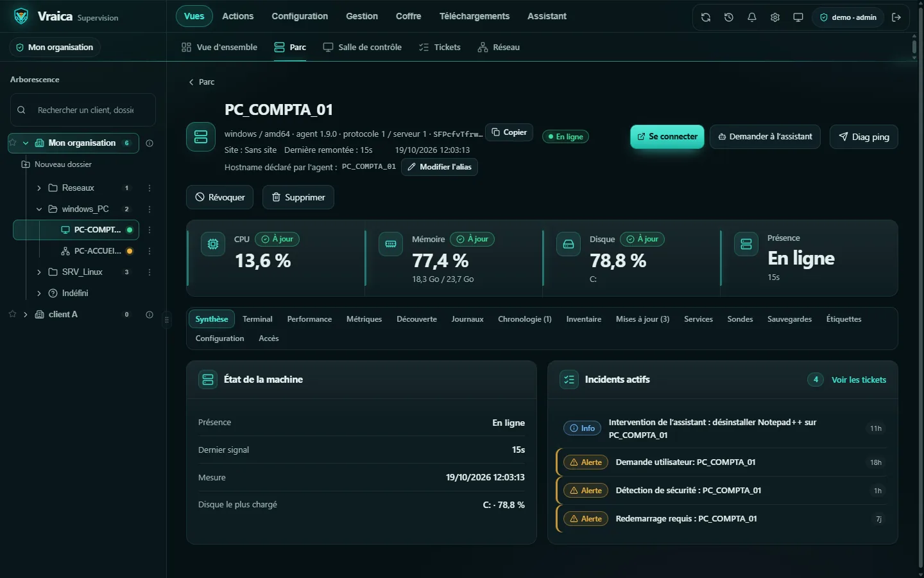The height and width of the screenshot is (578, 924).
Task: Open the Redemarrage requis alert incident
Action: (721, 519)
